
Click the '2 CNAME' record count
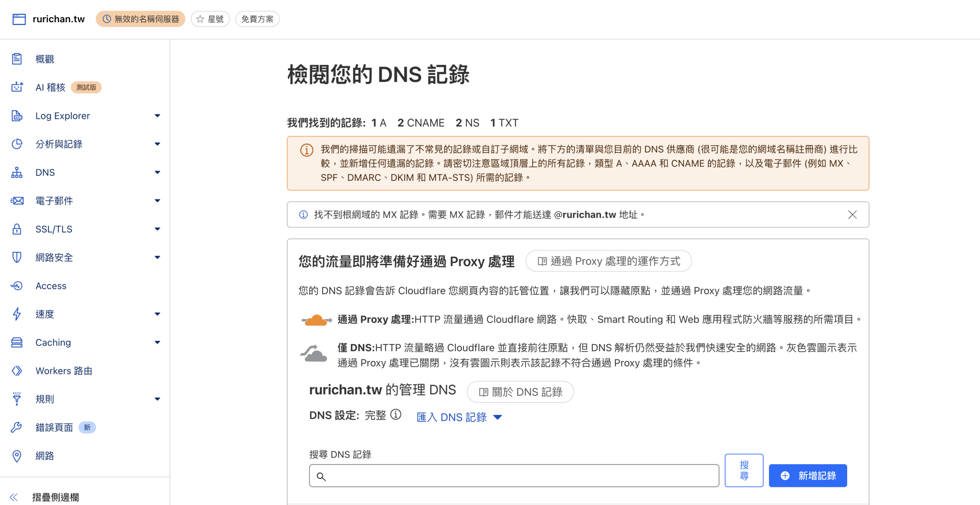tap(421, 123)
